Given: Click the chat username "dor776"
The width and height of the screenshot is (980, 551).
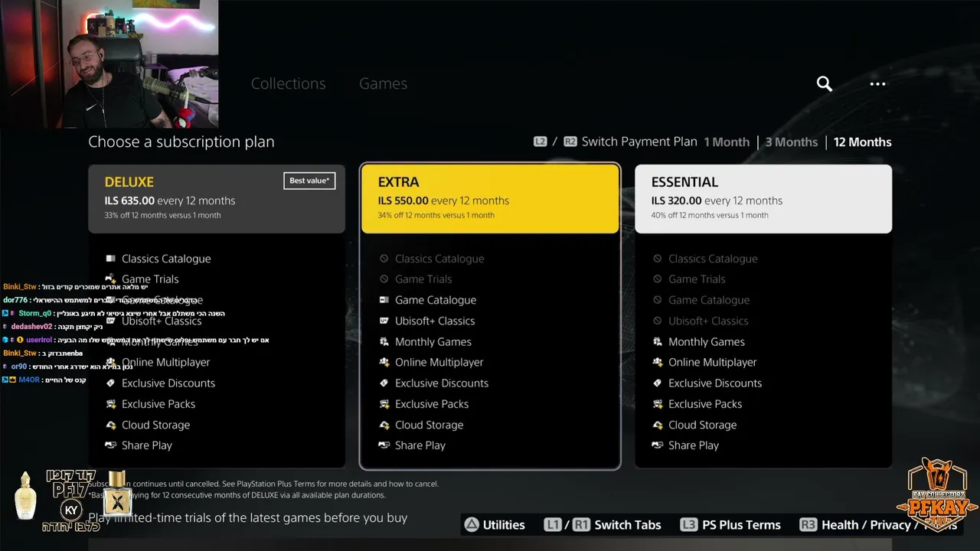Looking at the screenshot, I should pos(15,300).
